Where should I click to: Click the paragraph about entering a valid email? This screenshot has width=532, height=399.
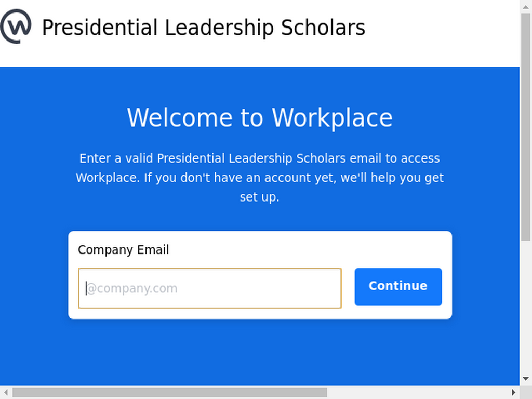260,178
